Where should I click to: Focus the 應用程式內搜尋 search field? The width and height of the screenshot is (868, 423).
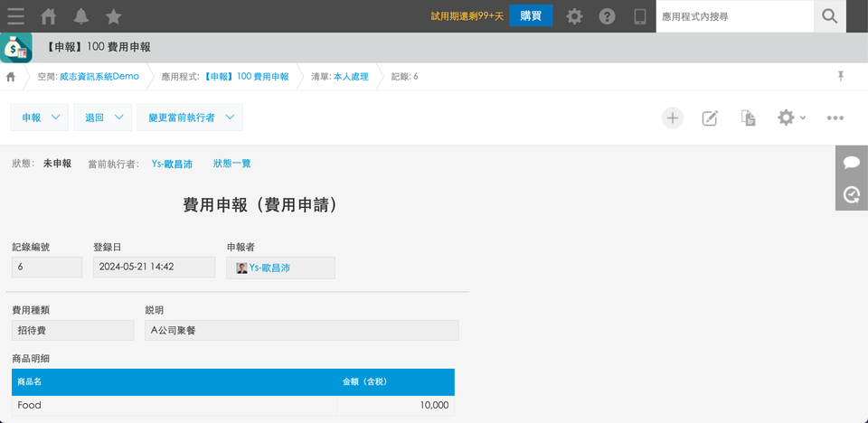(x=734, y=16)
